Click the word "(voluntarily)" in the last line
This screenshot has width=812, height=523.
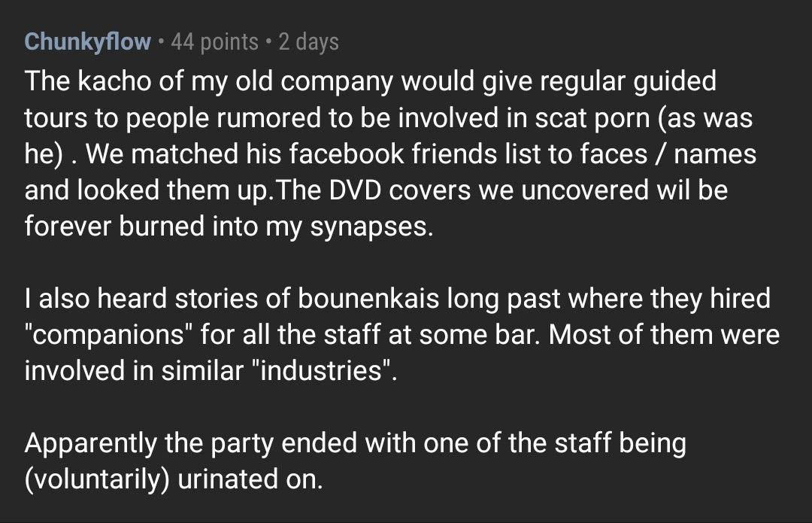(97, 479)
